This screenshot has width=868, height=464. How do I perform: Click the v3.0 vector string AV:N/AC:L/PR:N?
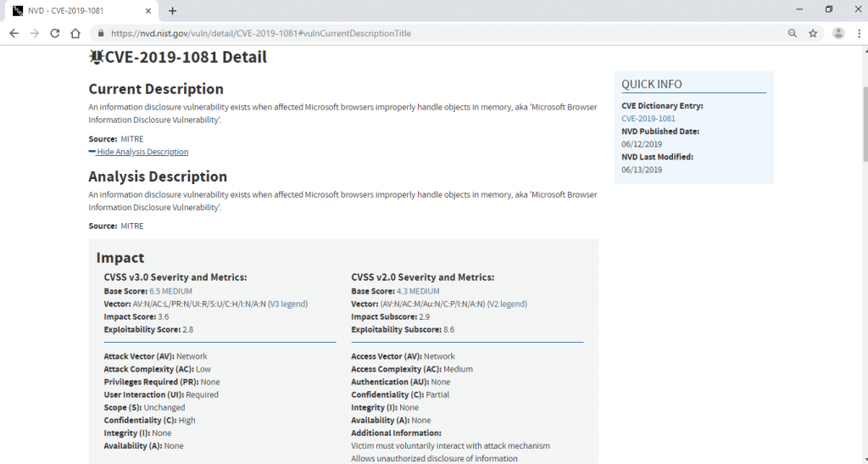pyautogui.click(x=199, y=304)
